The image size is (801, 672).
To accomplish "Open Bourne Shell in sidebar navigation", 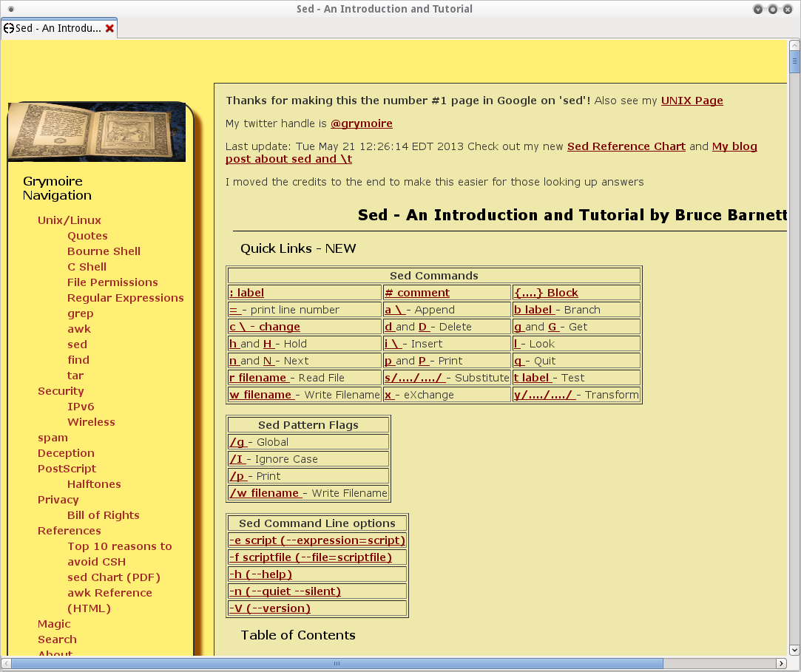I will tap(104, 251).
